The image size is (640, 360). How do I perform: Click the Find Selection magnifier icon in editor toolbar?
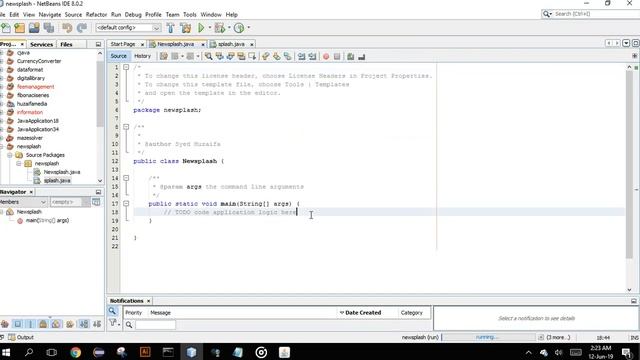[x=209, y=56]
